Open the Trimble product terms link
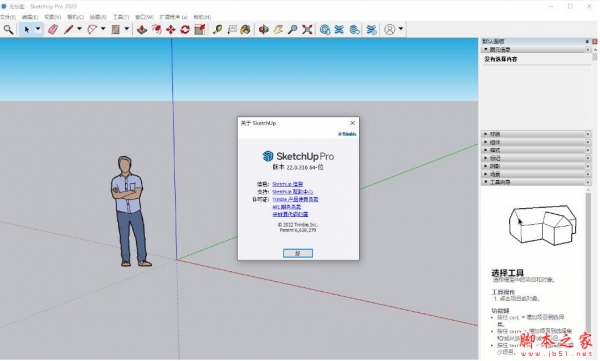 click(x=295, y=199)
